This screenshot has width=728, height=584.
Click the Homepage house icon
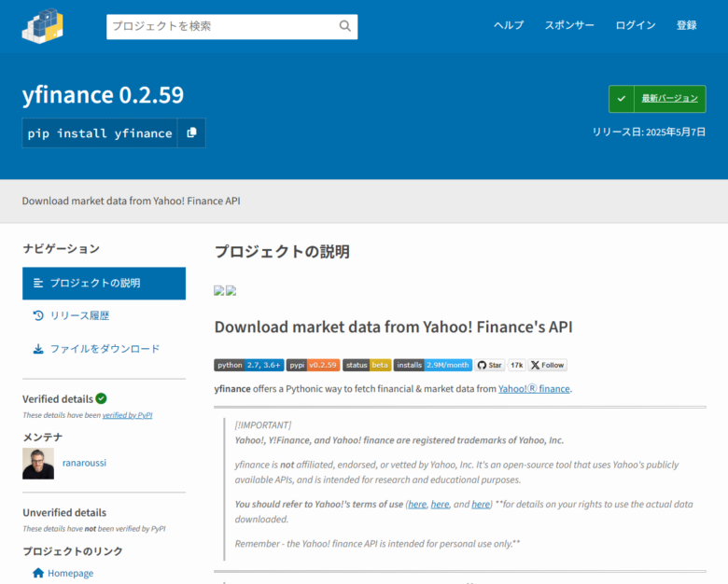point(38,573)
